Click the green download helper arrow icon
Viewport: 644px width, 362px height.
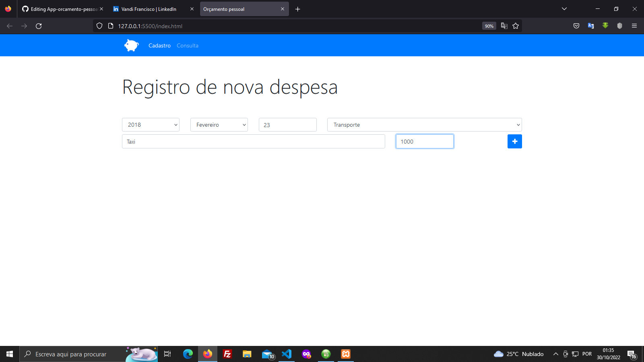tap(605, 26)
